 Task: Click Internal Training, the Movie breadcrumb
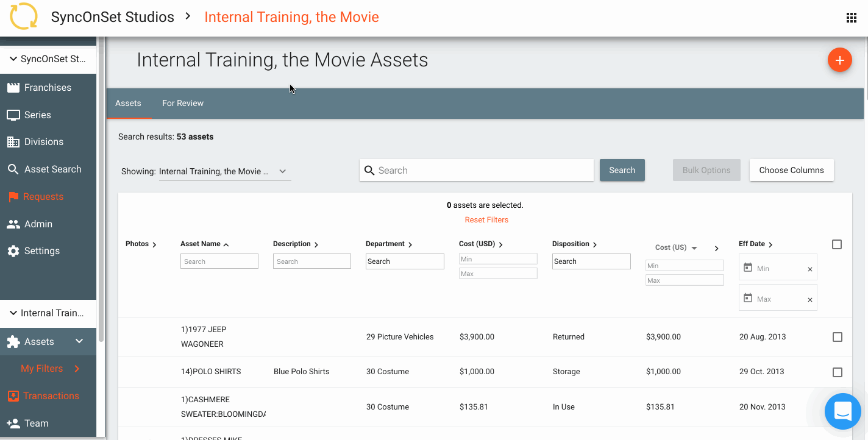(291, 17)
